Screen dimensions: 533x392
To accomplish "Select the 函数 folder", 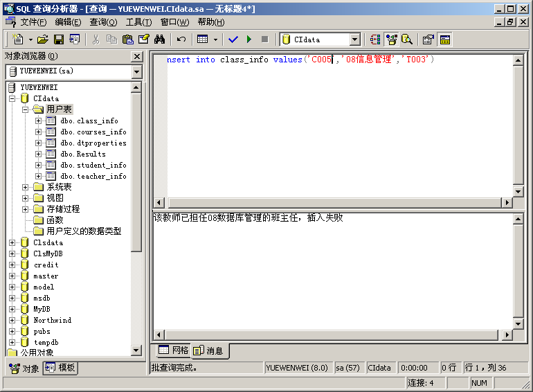I will pos(55,220).
